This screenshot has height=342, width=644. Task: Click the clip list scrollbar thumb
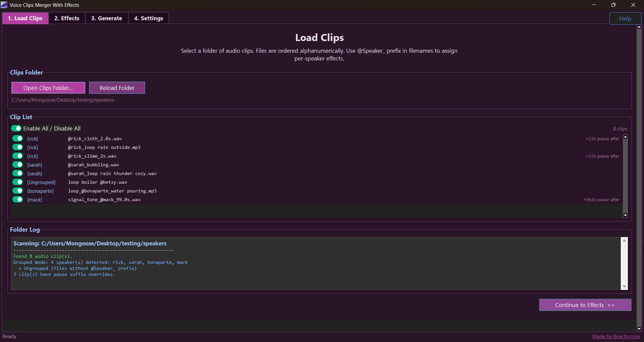(625, 176)
